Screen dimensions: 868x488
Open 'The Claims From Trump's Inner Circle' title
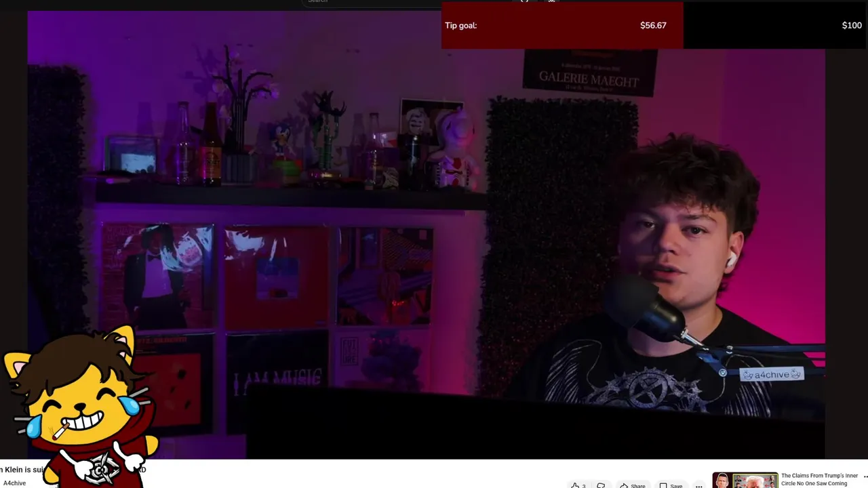(x=819, y=479)
